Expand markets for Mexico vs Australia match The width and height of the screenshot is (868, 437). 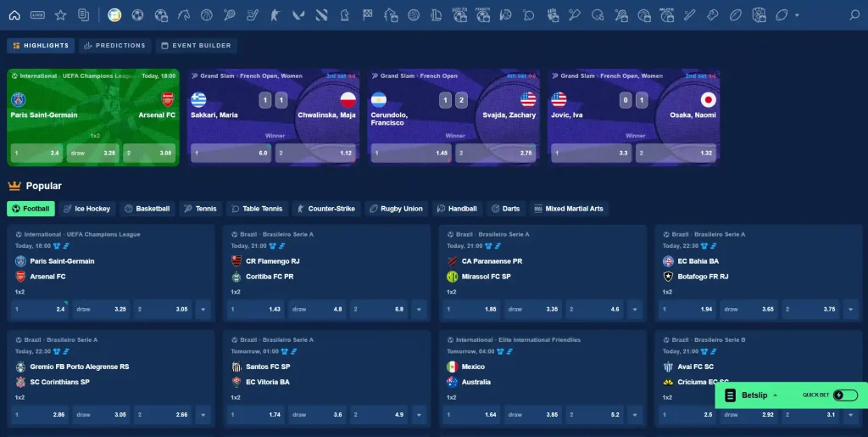click(x=635, y=414)
